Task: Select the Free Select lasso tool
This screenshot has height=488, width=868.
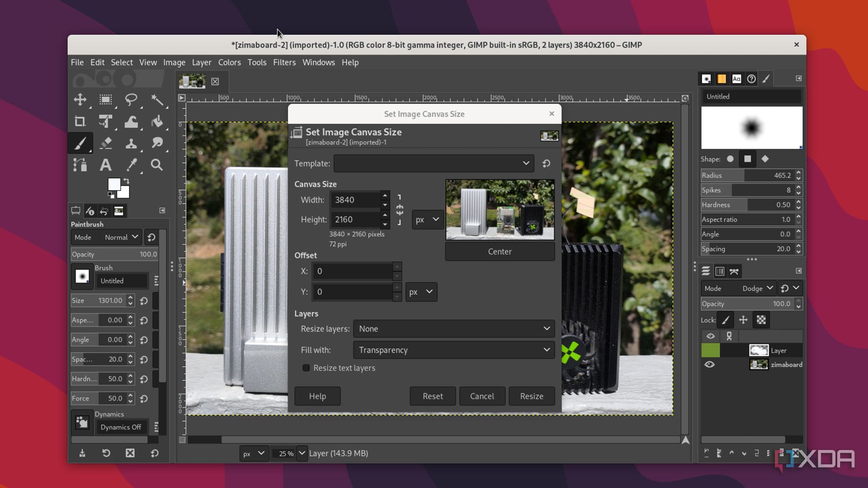Action: 131,100
